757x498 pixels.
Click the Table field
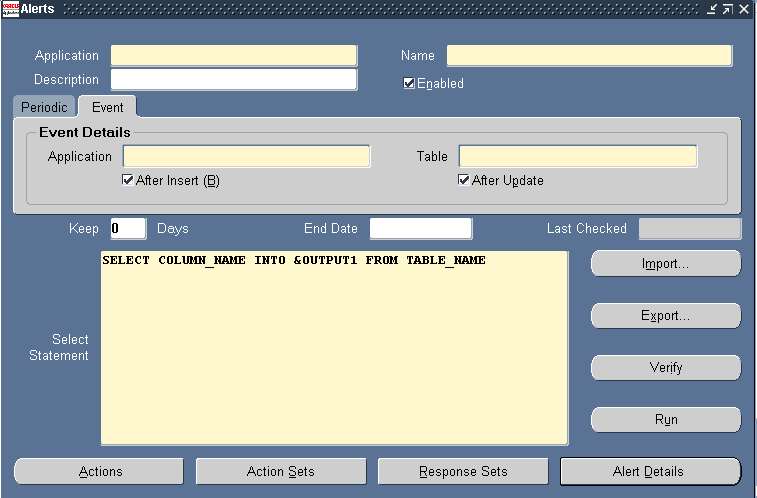(x=577, y=156)
